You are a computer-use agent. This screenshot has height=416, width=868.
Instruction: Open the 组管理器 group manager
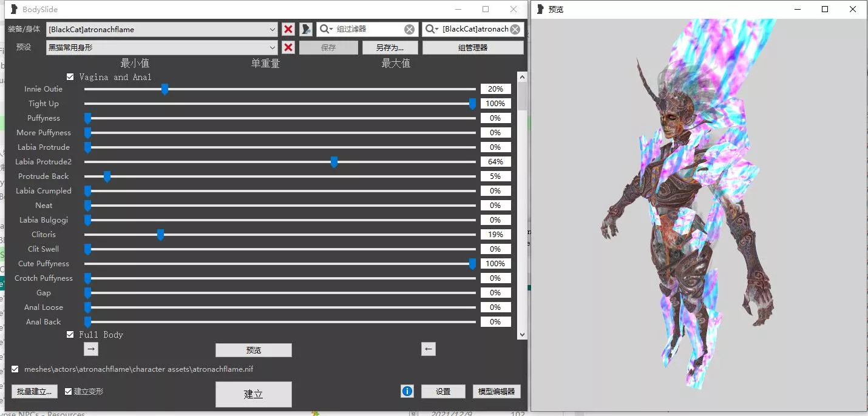click(473, 47)
